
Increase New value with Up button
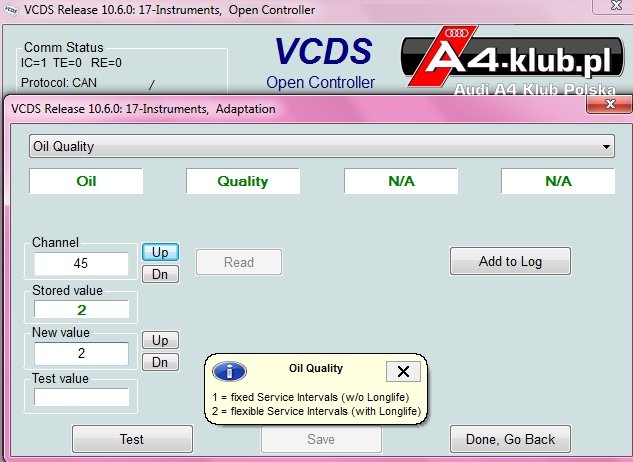(160, 340)
